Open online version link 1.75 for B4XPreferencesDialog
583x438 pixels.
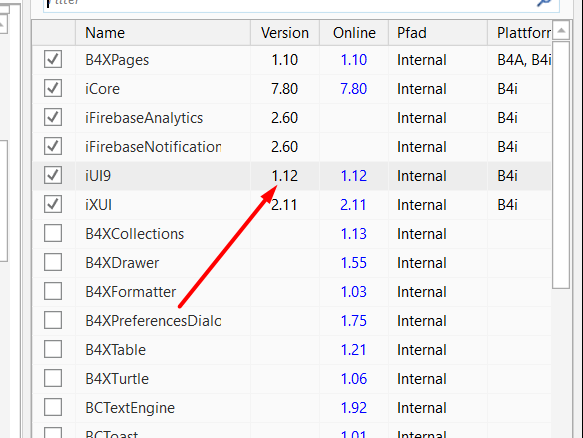pos(354,321)
